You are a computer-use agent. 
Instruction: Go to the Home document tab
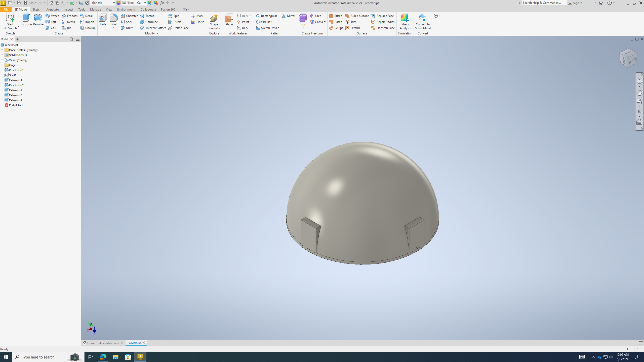coord(89,343)
